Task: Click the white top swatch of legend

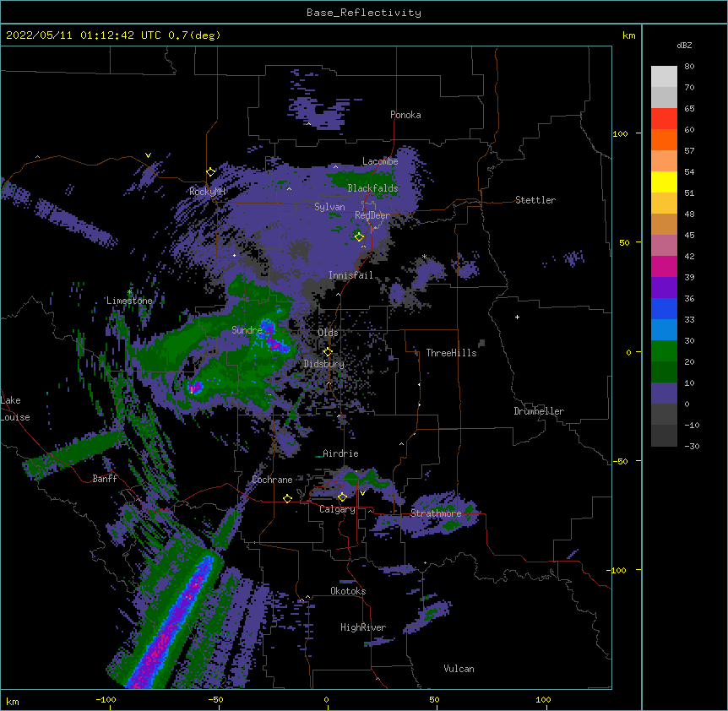Action: coord(664,77)
